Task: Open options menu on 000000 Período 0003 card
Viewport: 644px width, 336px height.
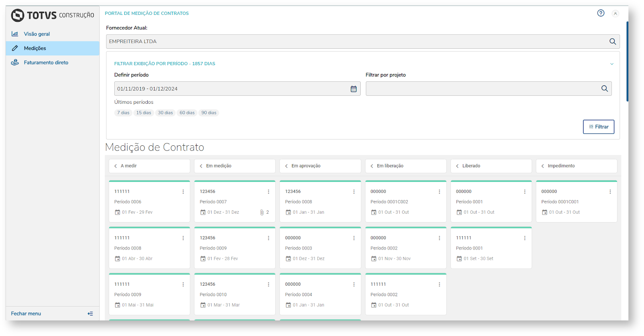Action: [x=354, y=238]
